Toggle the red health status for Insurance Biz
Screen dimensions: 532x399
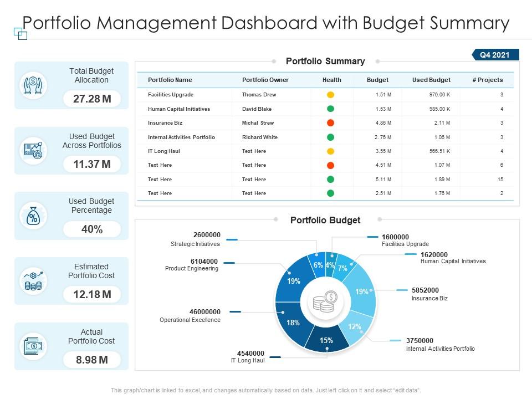[x=331, y=122]
